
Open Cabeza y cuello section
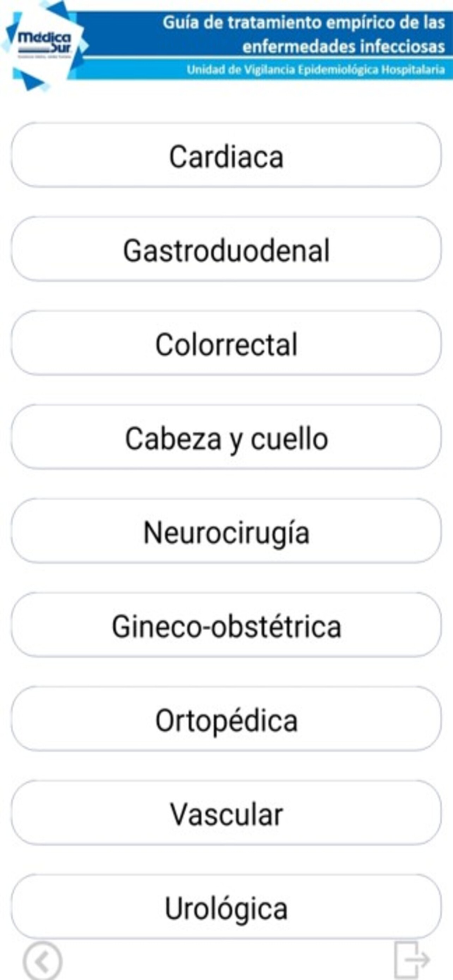(226, 437)
